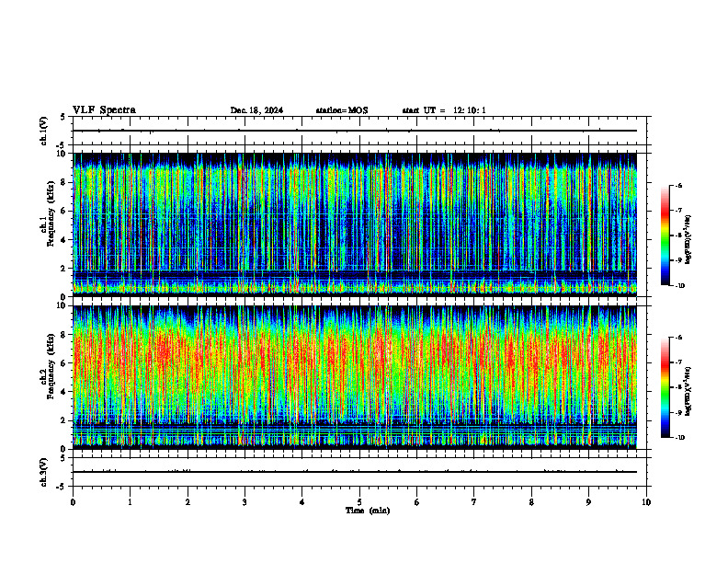Select the ch.2 colorbar "log(PSD)" unit label
The height and width of the screenshot is (563, 728).
688,392
